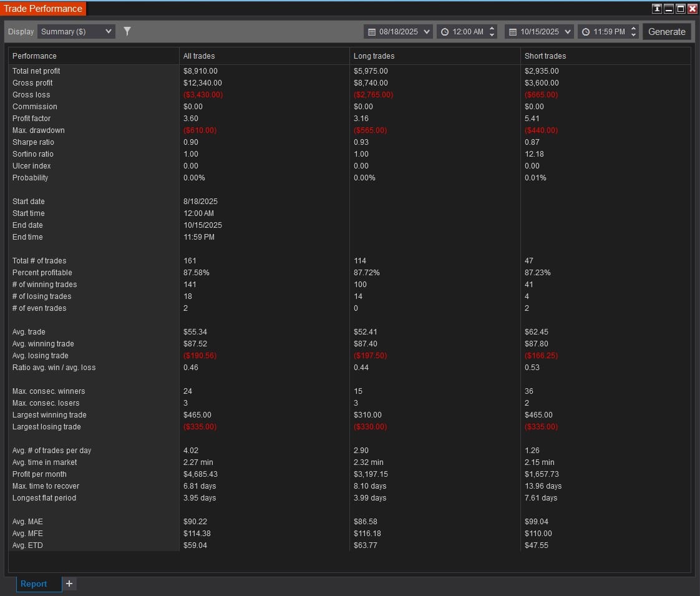Click the Short trades column header
Viewport: 700px width, 596px height.
tap(545, 56)
